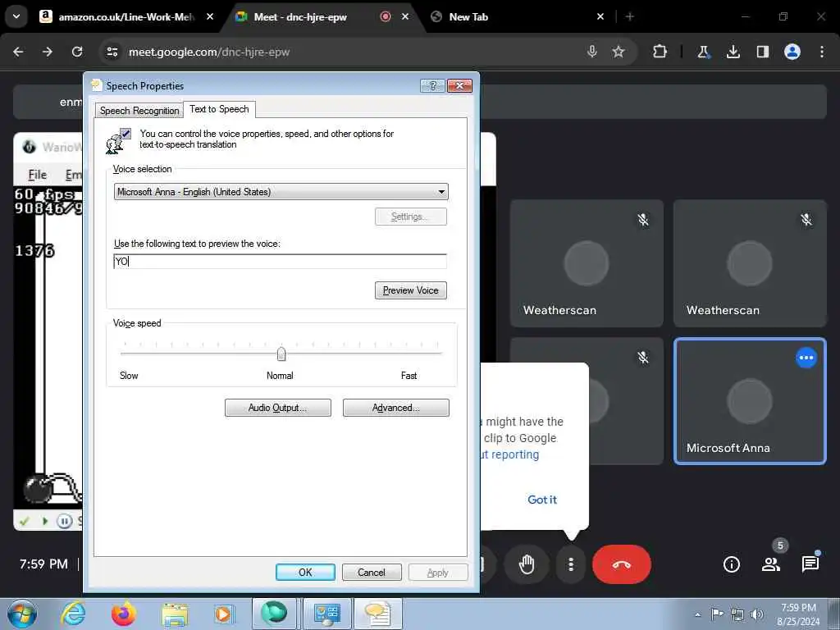
Task: Leave the call with red hang-up button
Action: [x=622, y=564]
